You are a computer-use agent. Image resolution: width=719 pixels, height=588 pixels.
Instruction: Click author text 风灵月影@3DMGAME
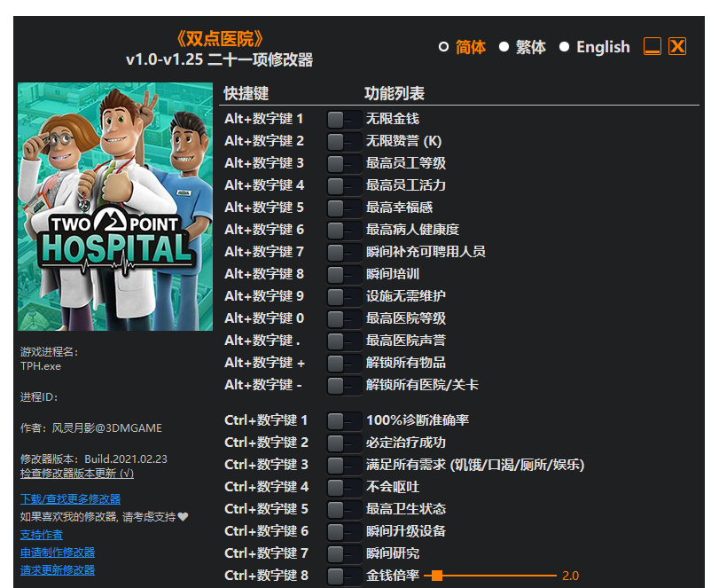coord(107,428)
